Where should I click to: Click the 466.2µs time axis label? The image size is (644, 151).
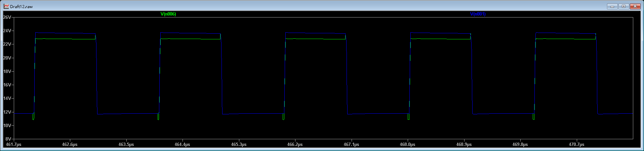point(295,144)
